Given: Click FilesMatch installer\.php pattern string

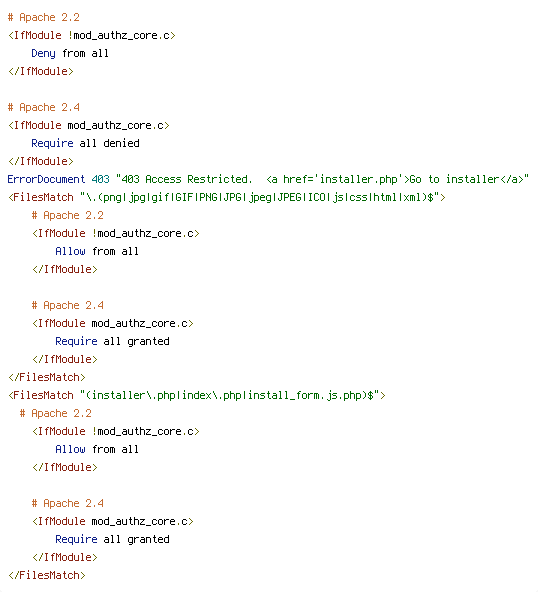Looking at the screenshot, I should coord(230,395).
